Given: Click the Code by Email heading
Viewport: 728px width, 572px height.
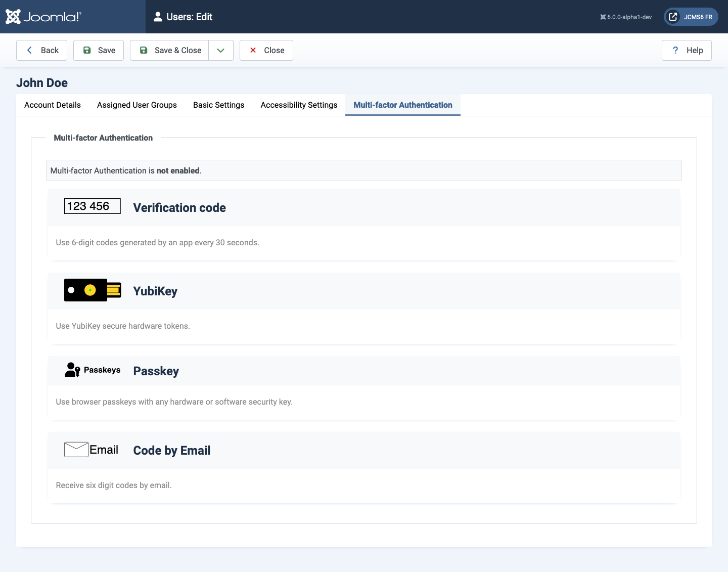Looking at the screenshot, I should (172, 451).
